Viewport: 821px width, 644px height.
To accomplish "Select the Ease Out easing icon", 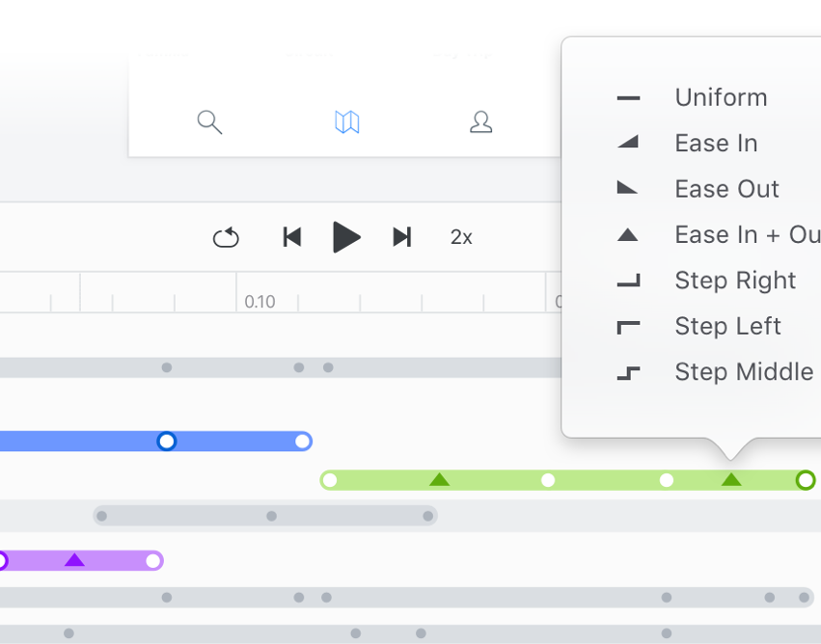I will click(x=628, y=188).
